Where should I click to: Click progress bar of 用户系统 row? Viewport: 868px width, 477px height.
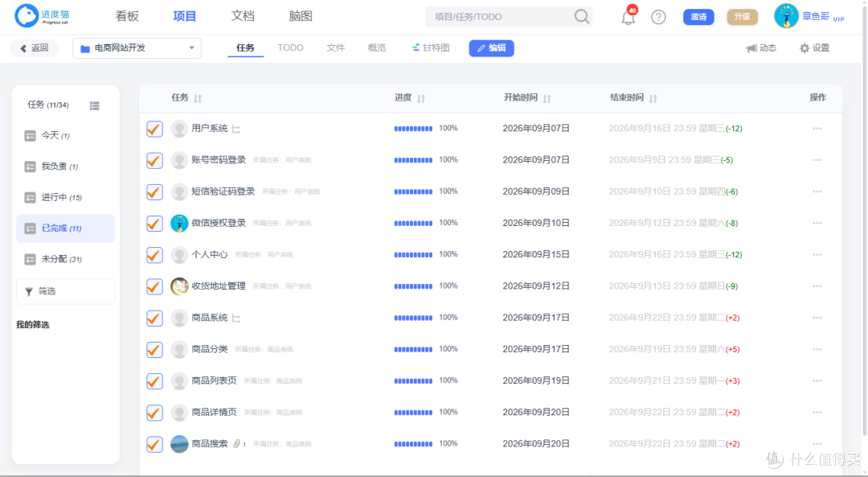tap(413, 129)
